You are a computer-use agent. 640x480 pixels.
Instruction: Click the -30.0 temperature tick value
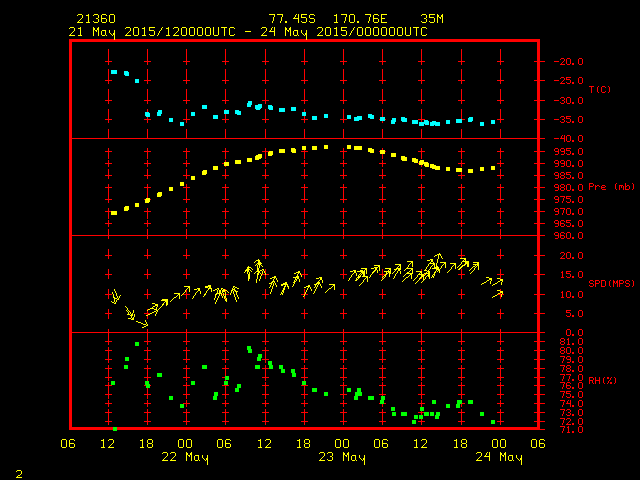click(x=569, y=100)
